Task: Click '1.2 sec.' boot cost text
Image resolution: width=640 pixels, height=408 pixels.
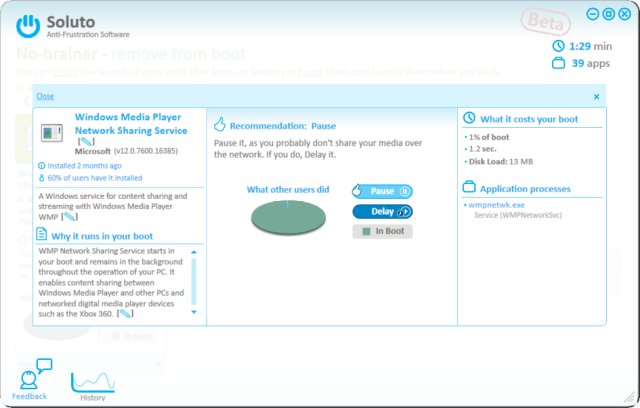Action: coord(482,149)
